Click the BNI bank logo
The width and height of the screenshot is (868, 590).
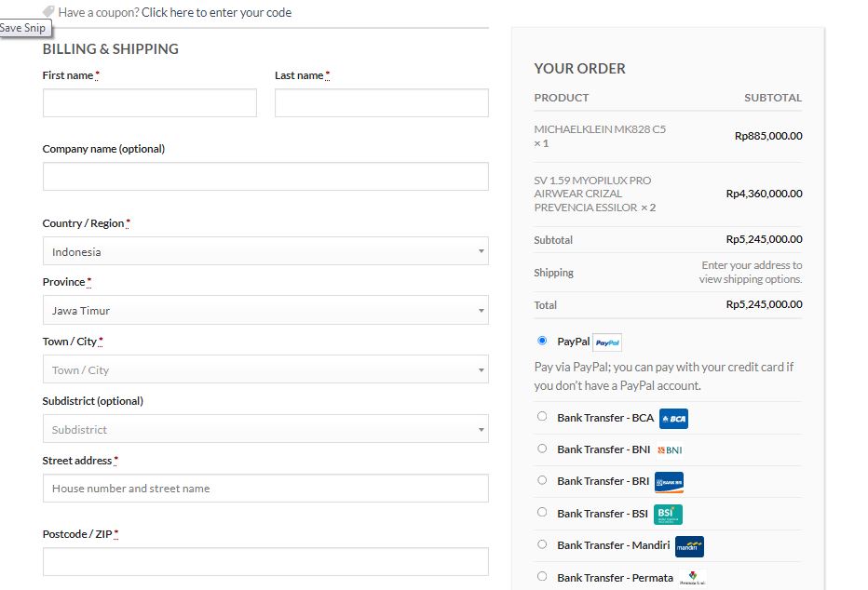[670, 450]
